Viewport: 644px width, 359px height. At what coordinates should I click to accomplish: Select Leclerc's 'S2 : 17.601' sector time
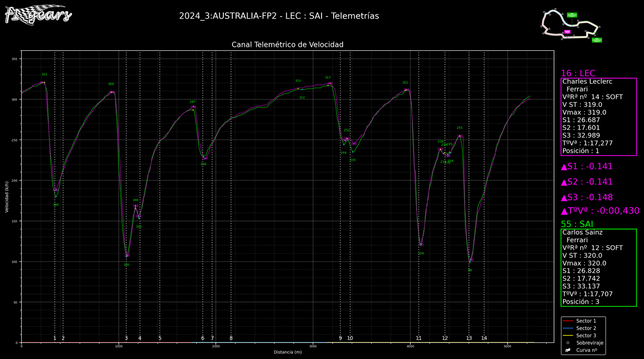581,128
